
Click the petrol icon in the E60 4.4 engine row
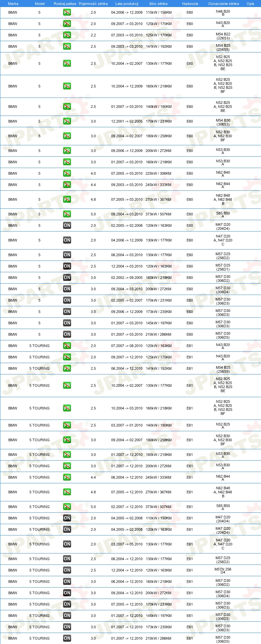coord(67,185)
